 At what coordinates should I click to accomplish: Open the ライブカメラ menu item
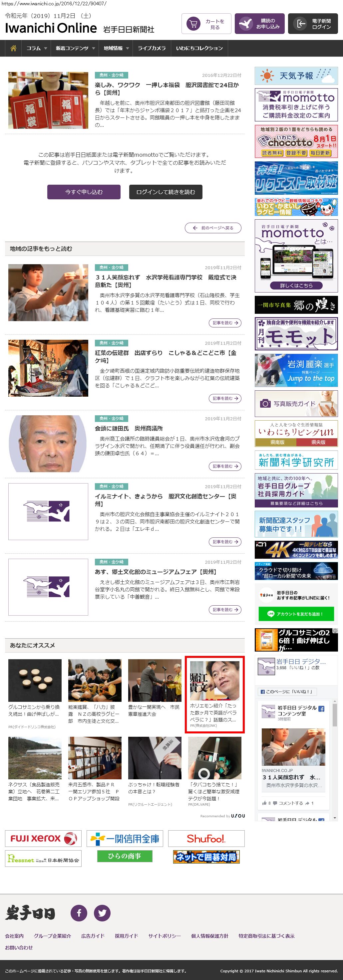tap(152, 48)
